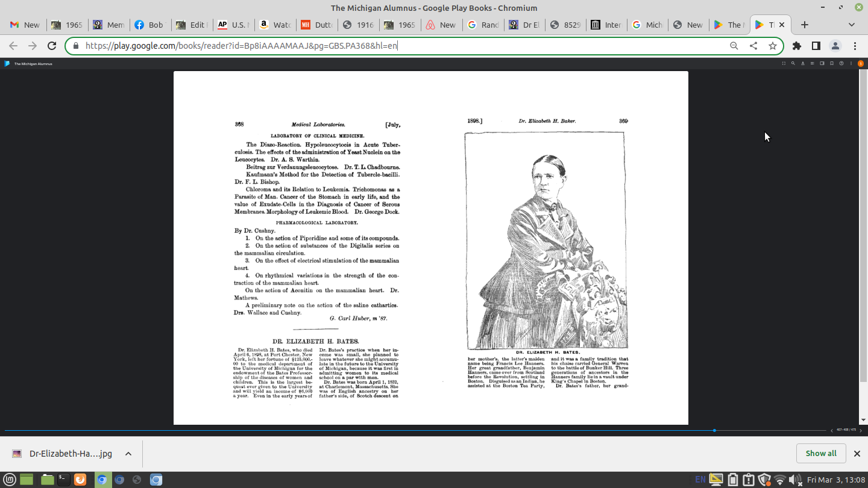Switch to the Airbnb 'New' tab

439,25
